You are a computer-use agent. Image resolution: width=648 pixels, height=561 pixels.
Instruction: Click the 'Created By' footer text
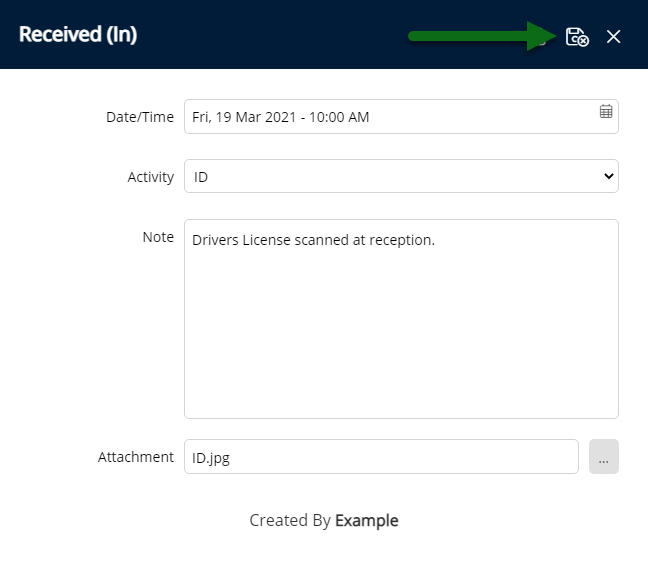(290, 520)
